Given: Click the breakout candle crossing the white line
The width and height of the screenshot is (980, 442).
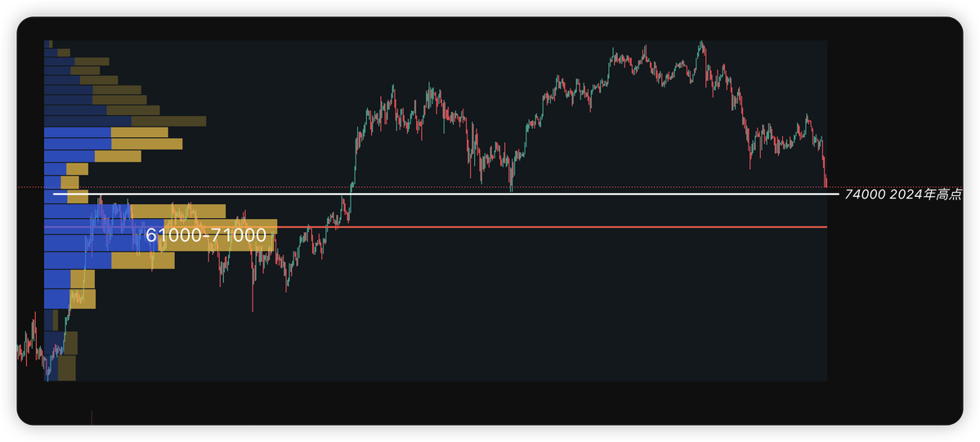Looking at the screenshot, I should pos(351,193).
